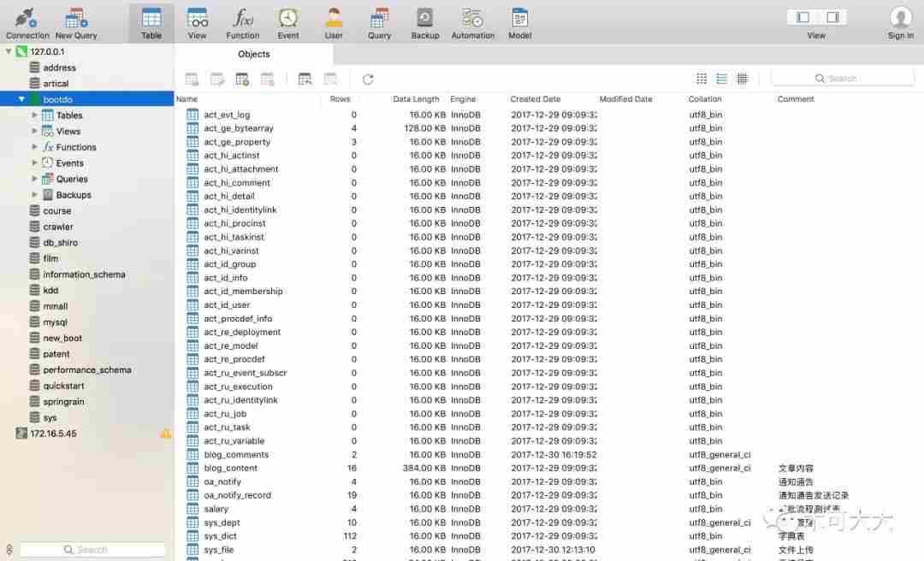This screenshot has height=561, width=924.
Task: Open the mysql database in sidebar
Action: tap(55, 322)
